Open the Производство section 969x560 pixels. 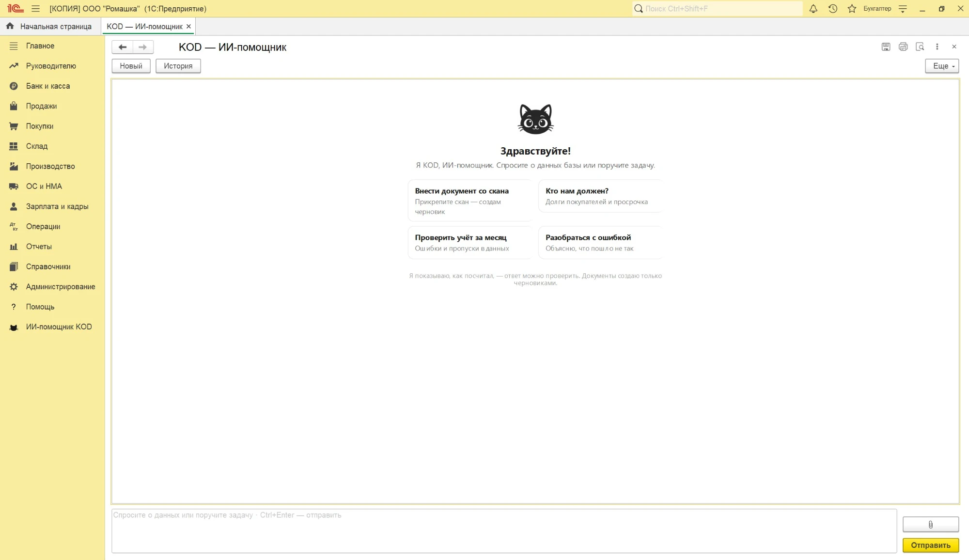click(52, 167)
